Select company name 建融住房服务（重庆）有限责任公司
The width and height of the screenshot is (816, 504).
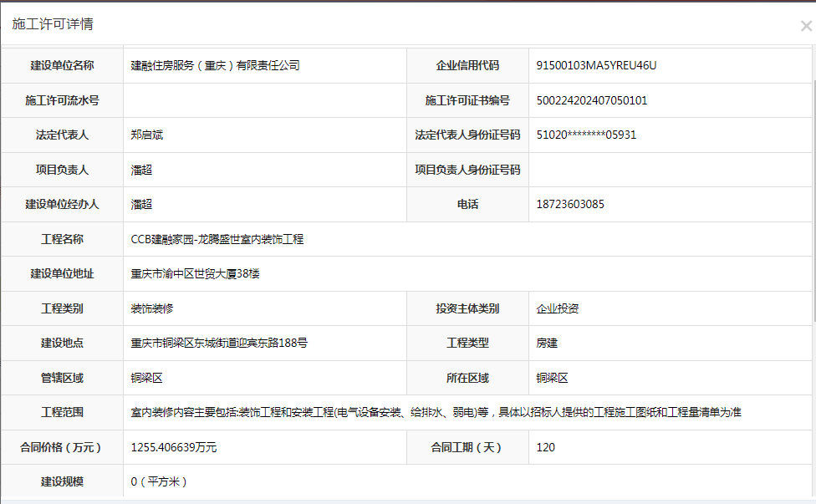click(215, 65)
